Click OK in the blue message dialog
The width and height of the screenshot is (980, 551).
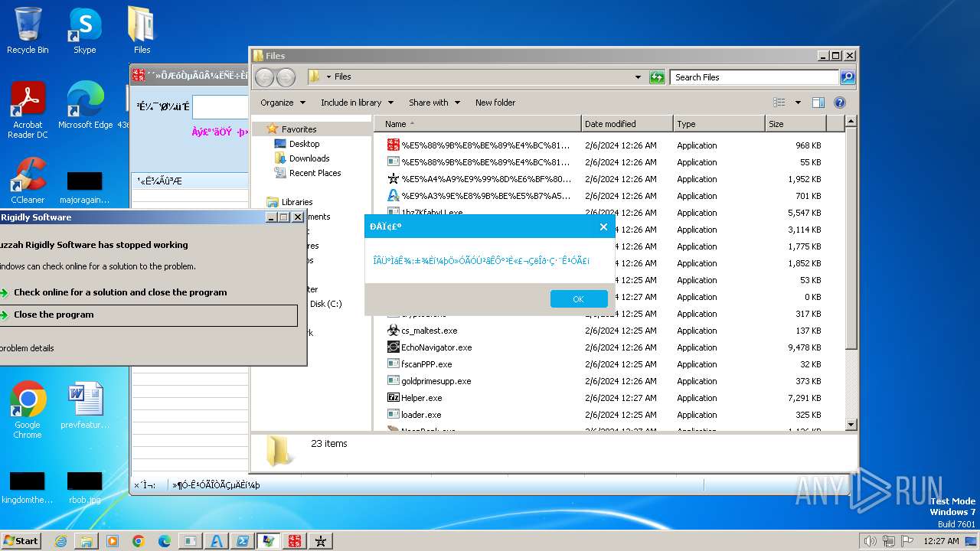coord(579,299)
